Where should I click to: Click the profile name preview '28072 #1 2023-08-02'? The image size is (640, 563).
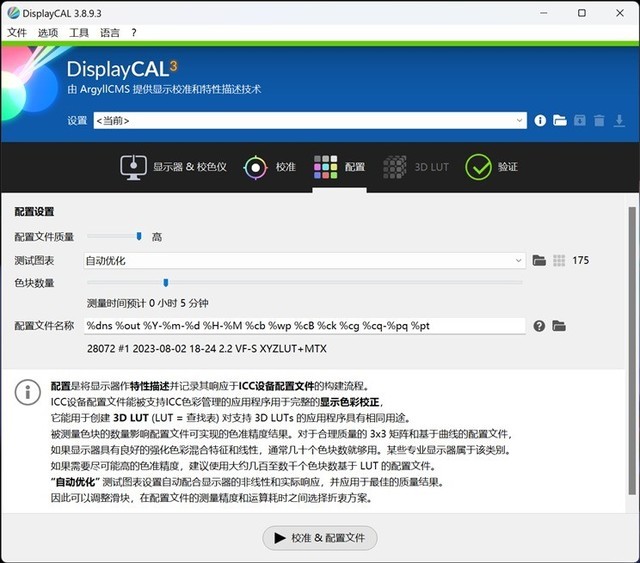[207, 349]
